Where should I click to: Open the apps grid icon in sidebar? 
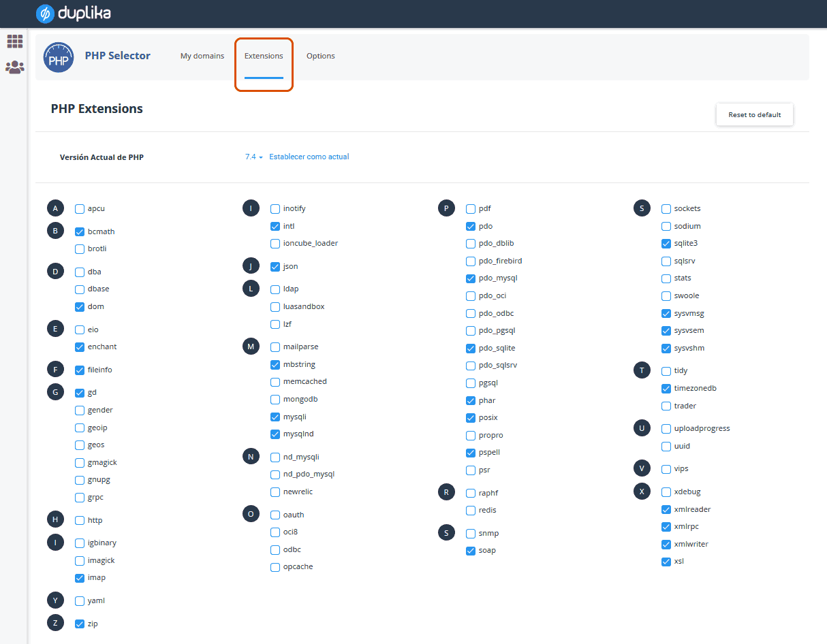click(15, 42)
